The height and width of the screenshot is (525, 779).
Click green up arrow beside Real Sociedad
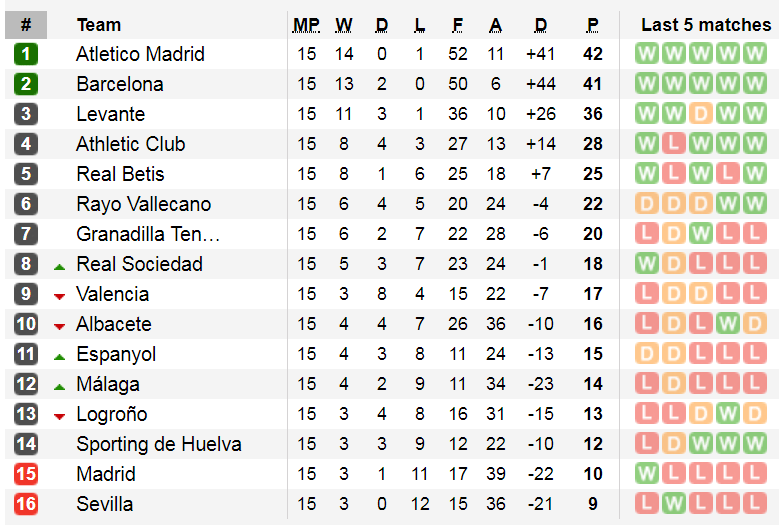coord(60,267)
